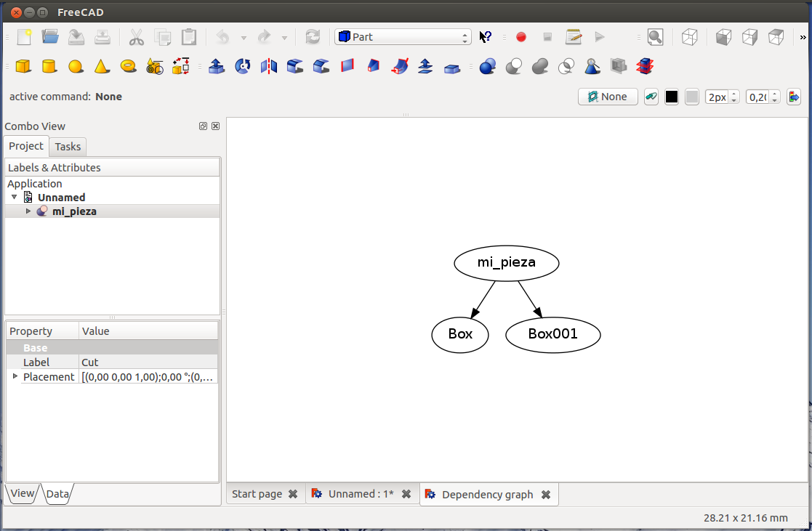Open the Part workbench dropdown
The height and width of the screenshot is (531, 812).
[403, 37]
